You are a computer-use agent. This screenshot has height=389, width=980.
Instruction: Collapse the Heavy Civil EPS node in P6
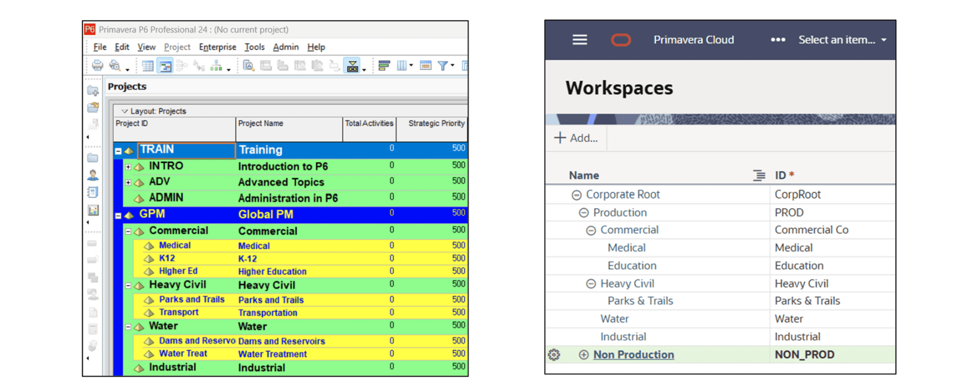(x=128, y=286)
